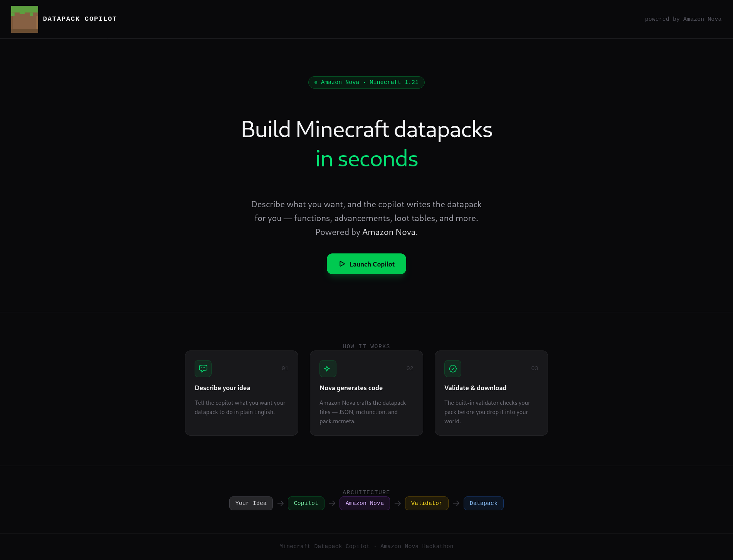This screenshot has width=733, height=560.
Task: Click the 'HOW IT WORKS' section label
Action: (366, 347)
